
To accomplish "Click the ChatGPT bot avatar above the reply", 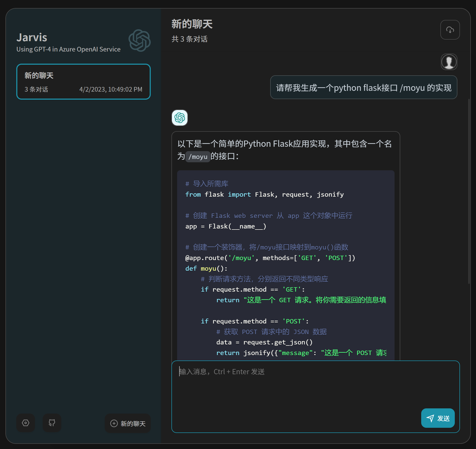I will pyautogui.click(x=180, y=118).
